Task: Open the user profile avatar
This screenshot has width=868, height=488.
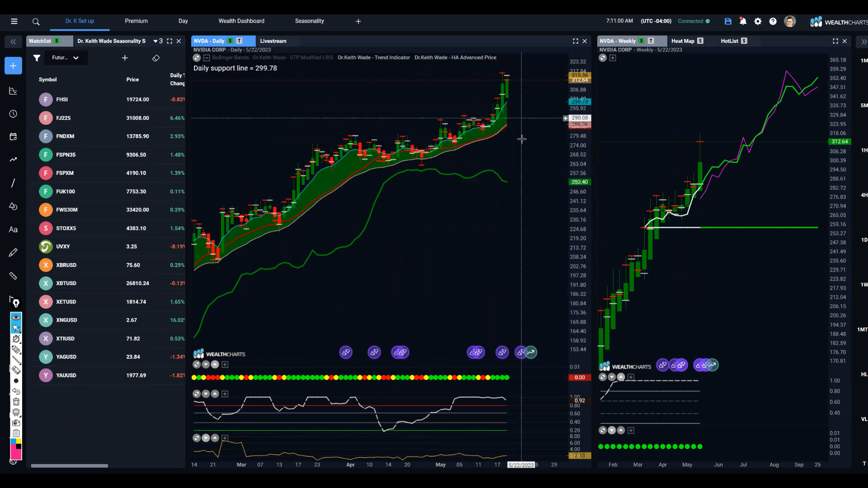Action: pyautogui.click(x=790, y=21)
